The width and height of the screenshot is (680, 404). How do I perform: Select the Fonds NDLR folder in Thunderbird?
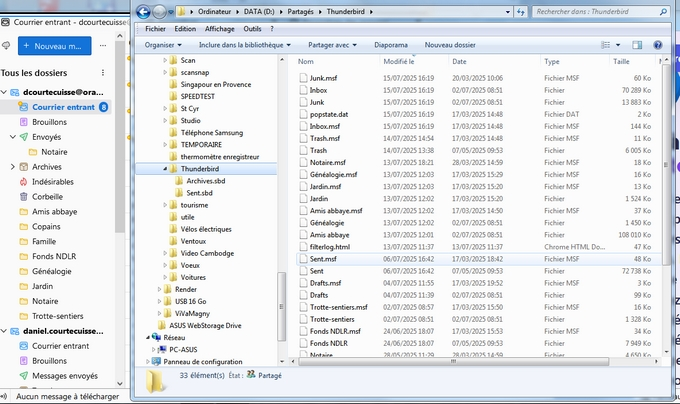[x=54, y=256]
